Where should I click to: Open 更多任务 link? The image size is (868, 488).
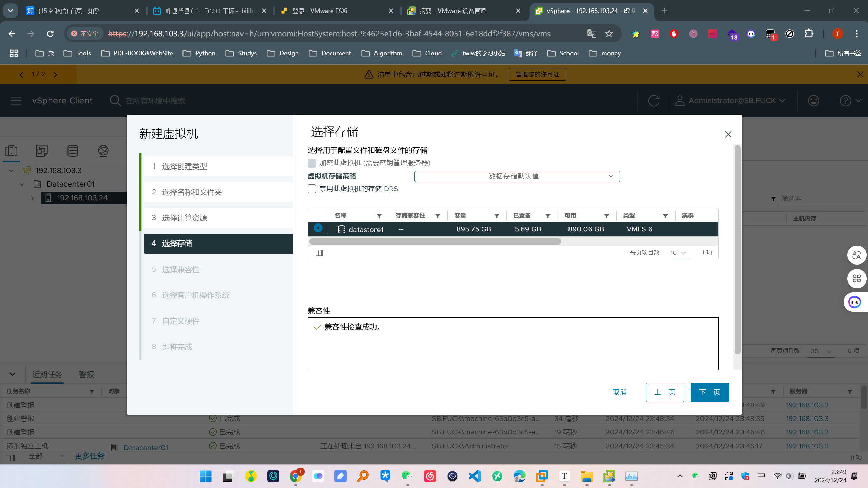[90, 456]
